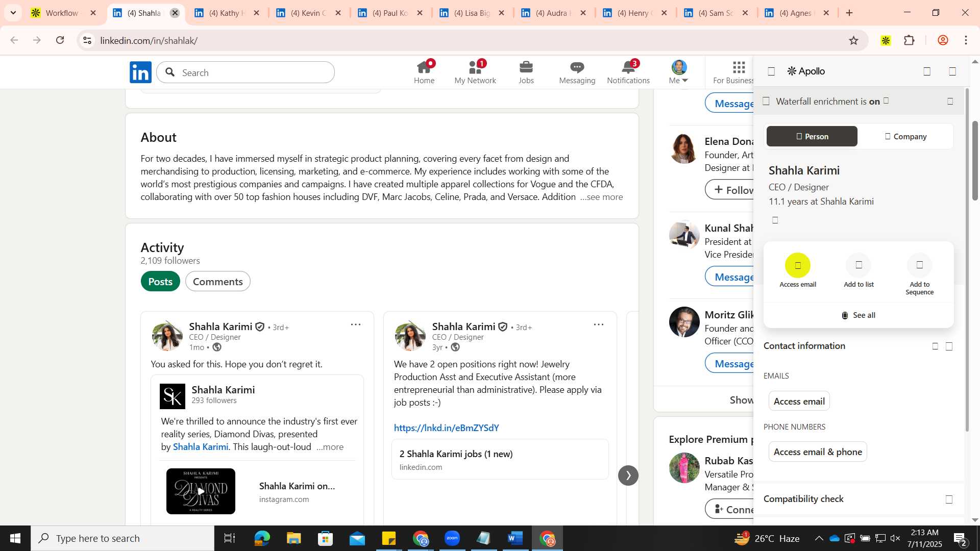This screenshot has height=551, width=980.
Task: Bookmark this page star icon
Action: click(x=853, y=40)
